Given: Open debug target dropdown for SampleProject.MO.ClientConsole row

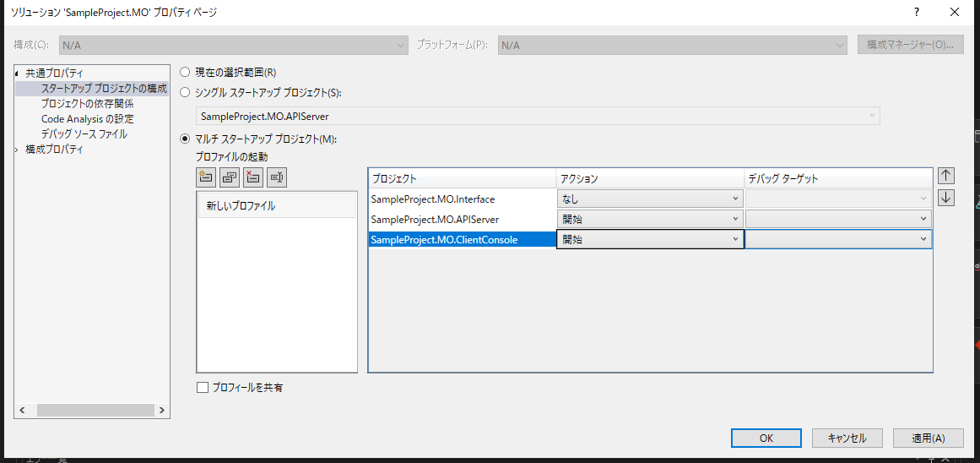Looking at the screenshot, I should click(838, 239).
